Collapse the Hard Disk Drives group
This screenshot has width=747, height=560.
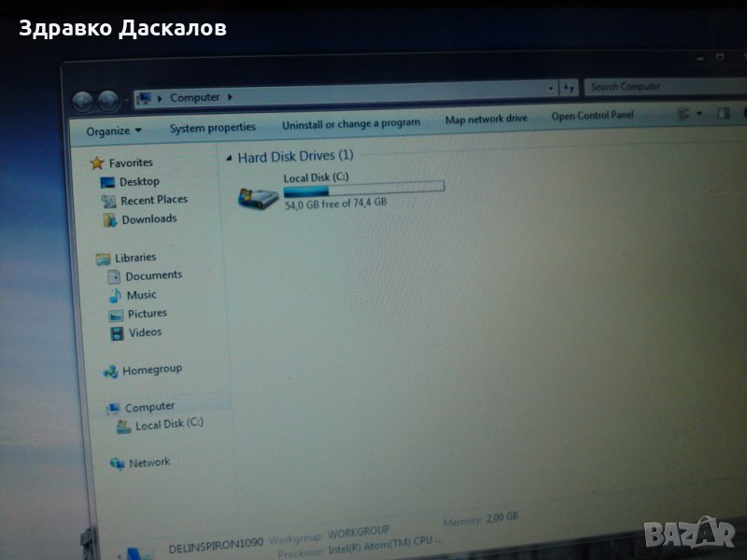pyautogui.click(x=230, y=158)
